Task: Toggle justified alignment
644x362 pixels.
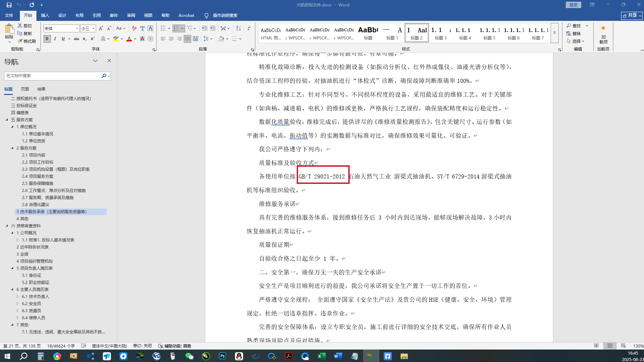Action: click(187, 39)
